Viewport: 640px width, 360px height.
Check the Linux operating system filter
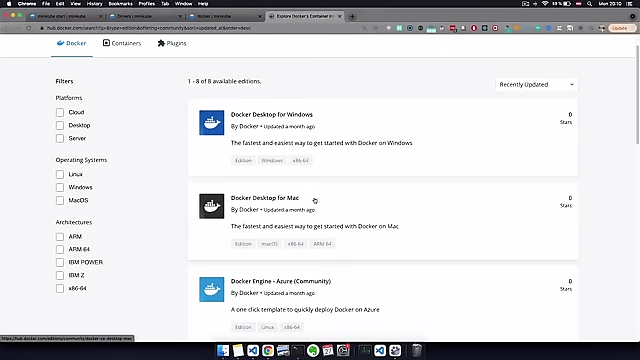60,174
